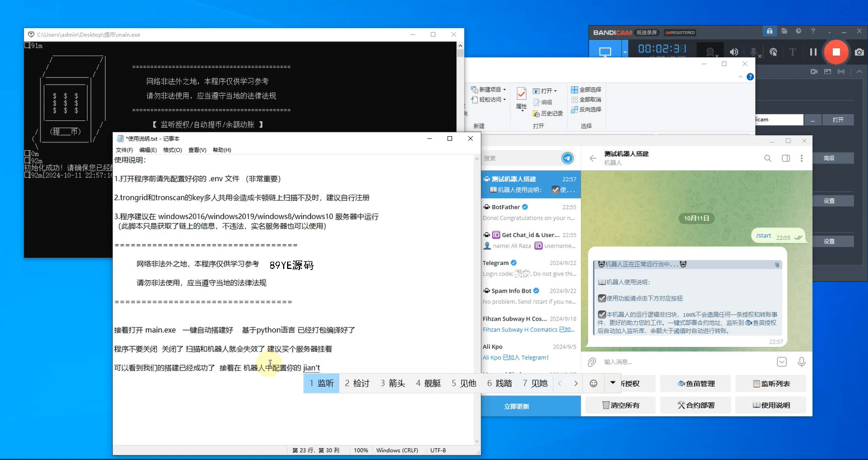Toggle the Bandicam mouse cursor effect
The height and width of the screenshot is (460, 868).
coord(773,52)
